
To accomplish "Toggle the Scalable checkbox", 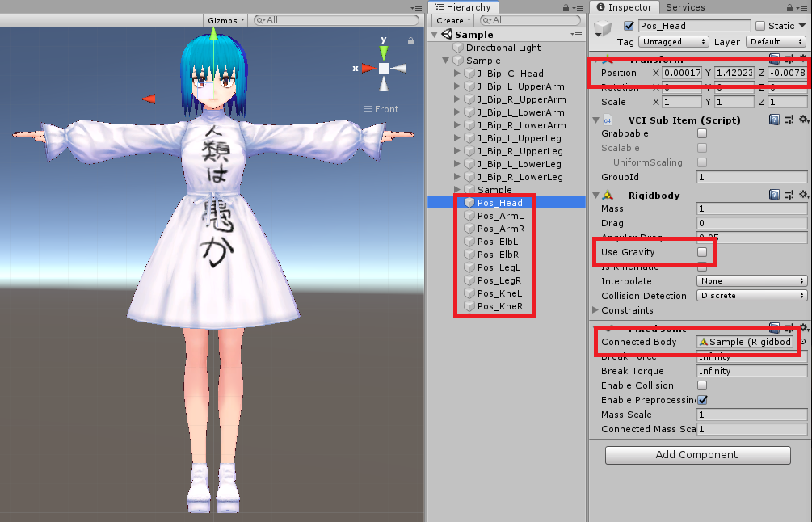I will tap(702, 148).
